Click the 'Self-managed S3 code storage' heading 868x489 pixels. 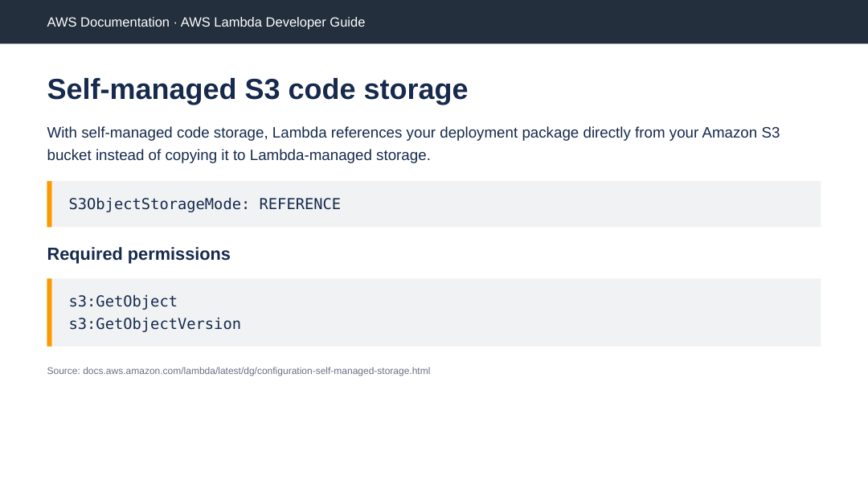point(257,89)
